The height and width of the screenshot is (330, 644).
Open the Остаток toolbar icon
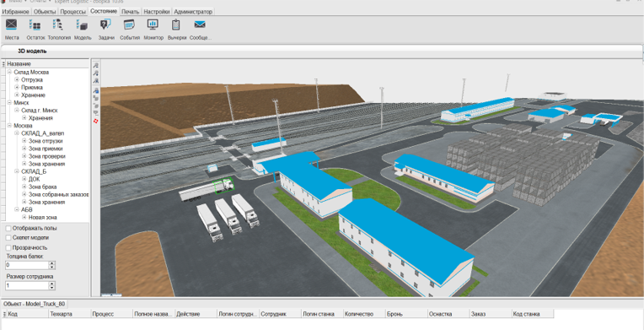pyautogui.click(x=35, y=25)
